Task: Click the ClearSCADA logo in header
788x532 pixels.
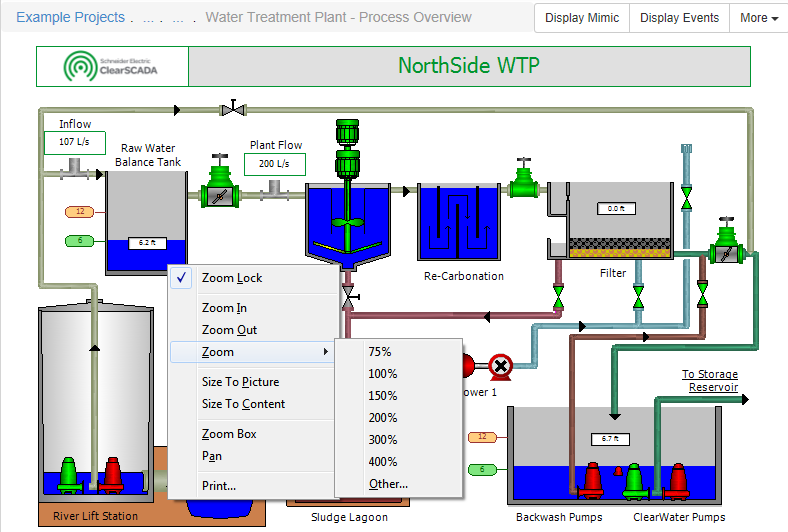Action: coord(112,66)
